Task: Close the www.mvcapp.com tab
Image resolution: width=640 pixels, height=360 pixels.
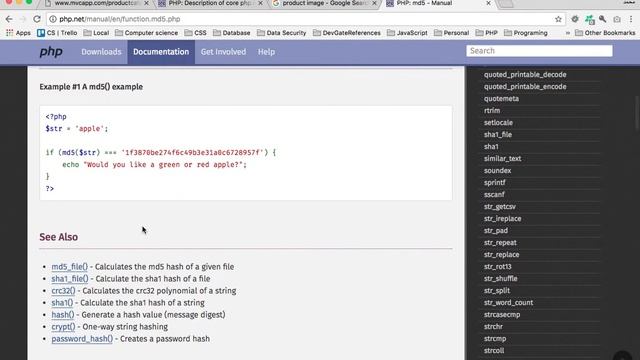Action: tap(146, 3)
